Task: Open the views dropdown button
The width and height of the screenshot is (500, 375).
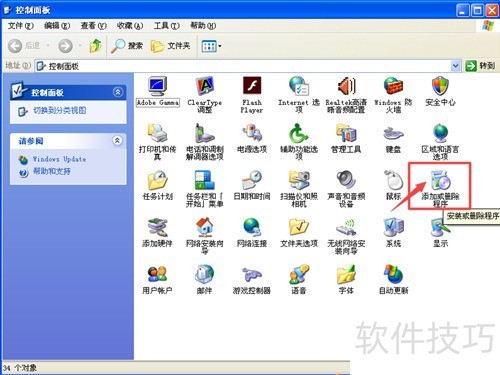Action: (x=212, y=46)
